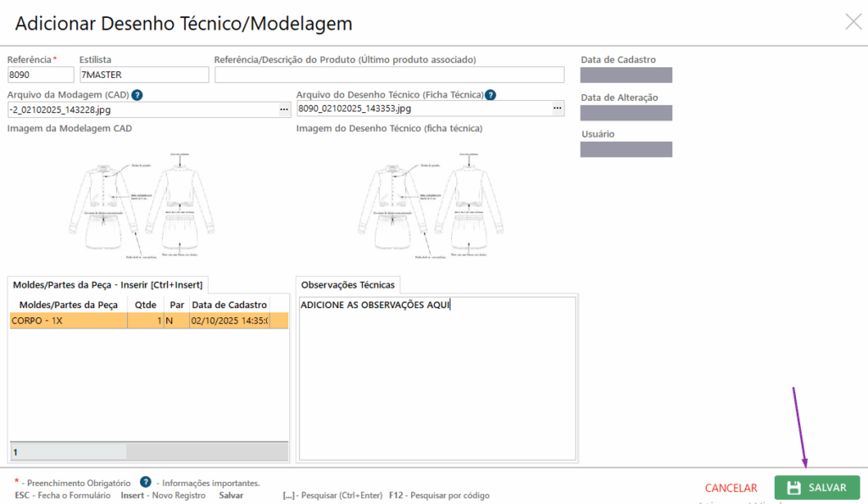The height and width of the screenshot is (504, 868).
Task: Click the help icon beside Arquivo da Modagem (CAD)
Action: (137, 95)
